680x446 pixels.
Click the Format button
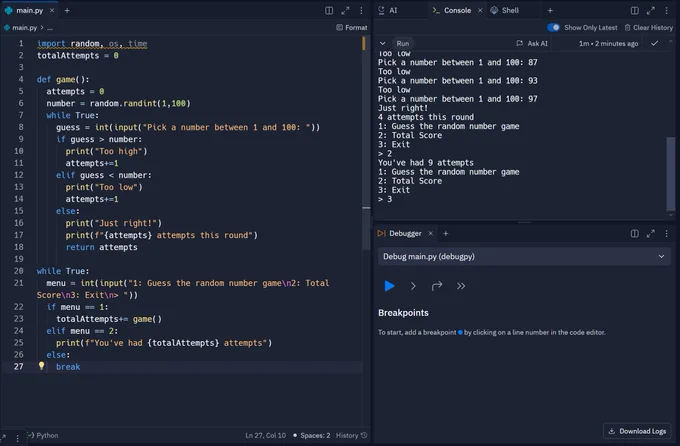352,27
